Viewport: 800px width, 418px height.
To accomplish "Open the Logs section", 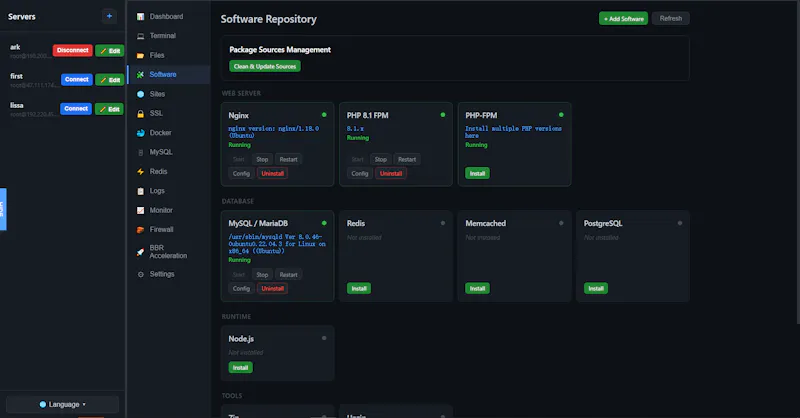I will click(168, 191).
